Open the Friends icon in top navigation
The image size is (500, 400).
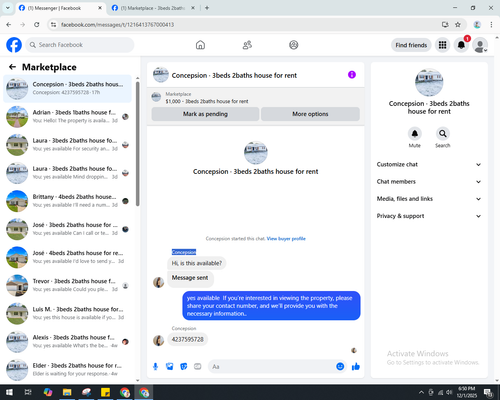pyautogui.click(x=247, y=45)
